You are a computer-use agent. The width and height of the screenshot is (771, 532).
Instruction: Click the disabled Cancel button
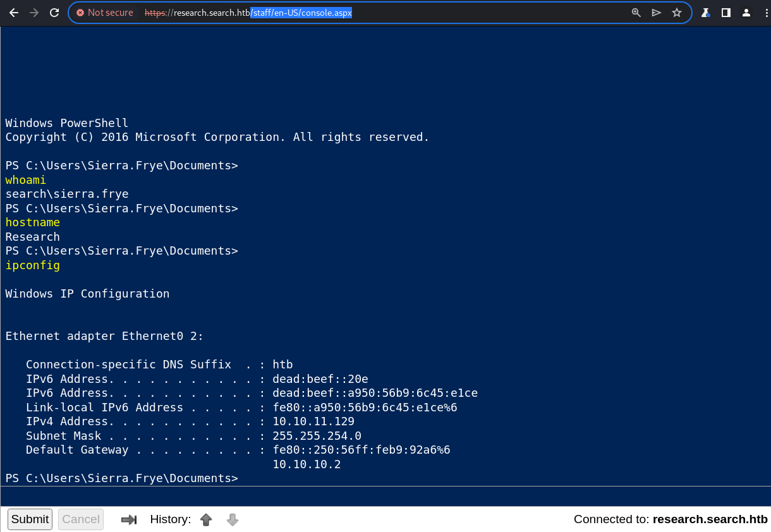coord(81,519)
